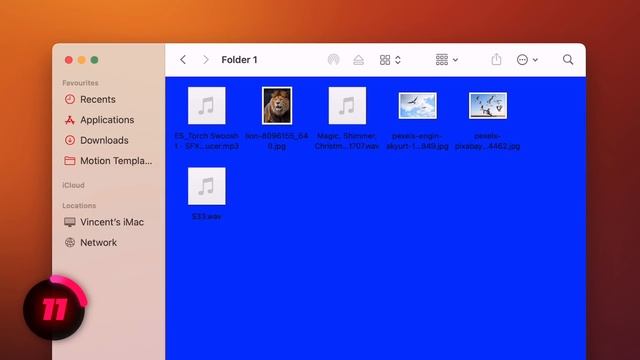Go back with the left arrow
640x360 pixels.
tap(183, 60)
